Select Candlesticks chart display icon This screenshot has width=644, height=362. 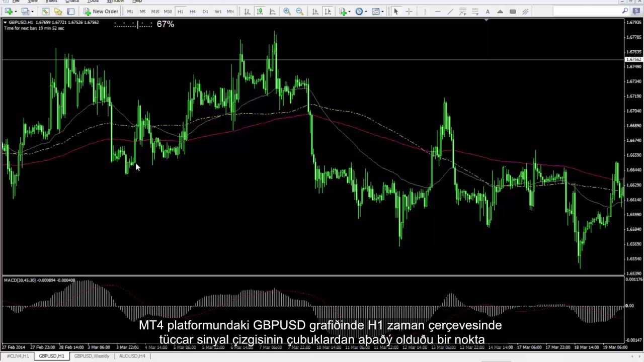(260, 11)
